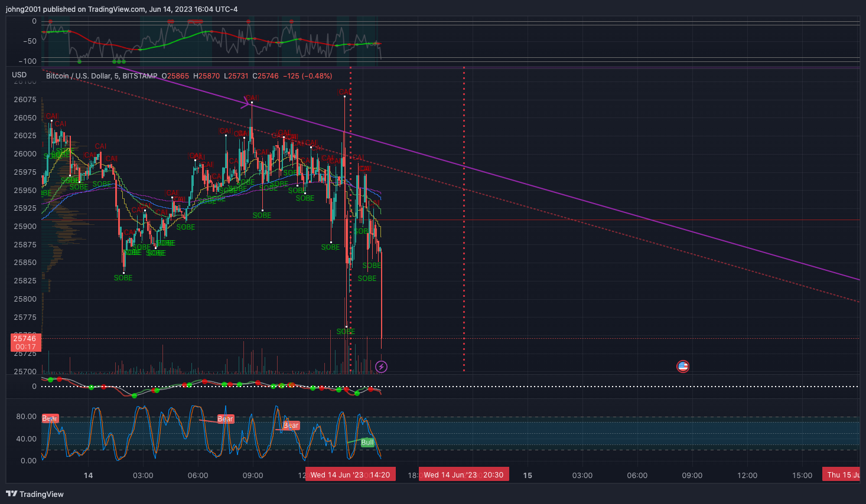The image size is (866, 504).
Task: Click the 25900 price axis label
Action: coord(25,227)
